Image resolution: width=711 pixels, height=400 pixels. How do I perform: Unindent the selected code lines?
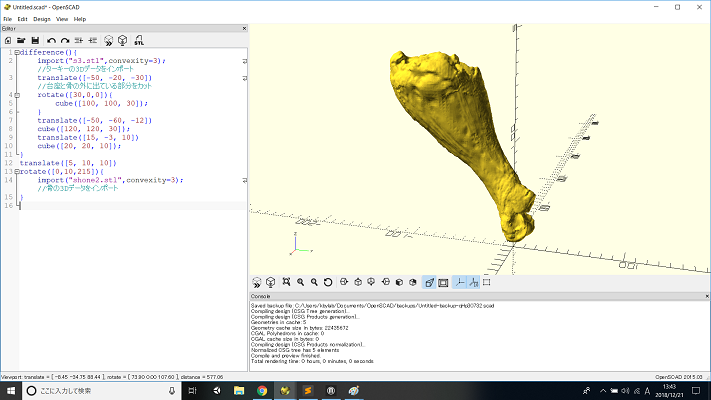[79, 41]
